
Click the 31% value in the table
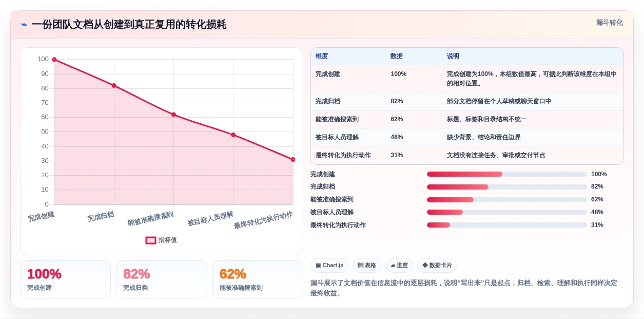coord(397,155)
